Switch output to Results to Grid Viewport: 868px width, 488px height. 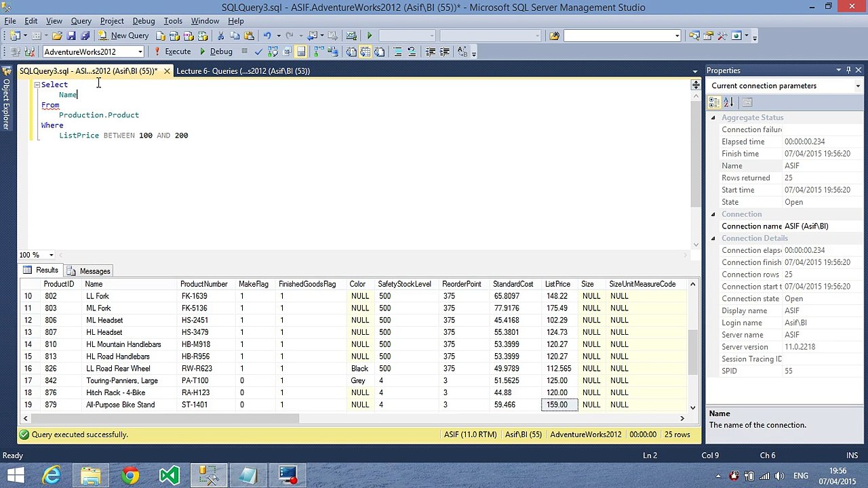tap(366, 52)
